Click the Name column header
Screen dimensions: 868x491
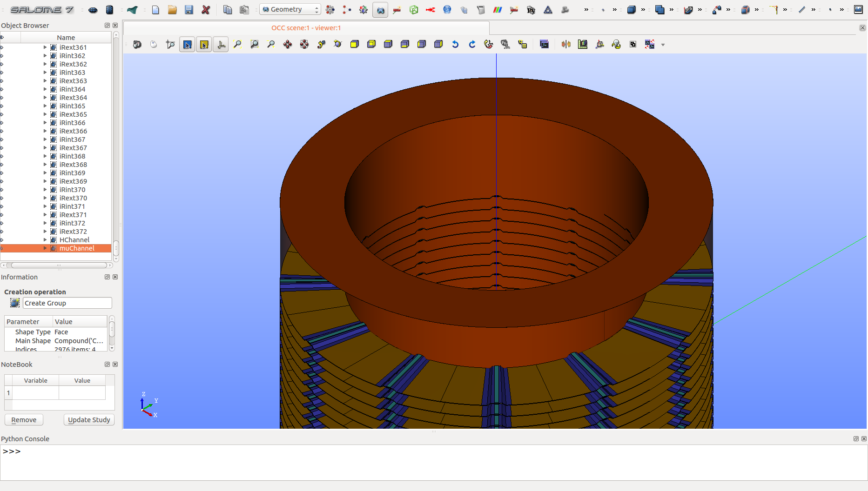click(x=66, y=38)
